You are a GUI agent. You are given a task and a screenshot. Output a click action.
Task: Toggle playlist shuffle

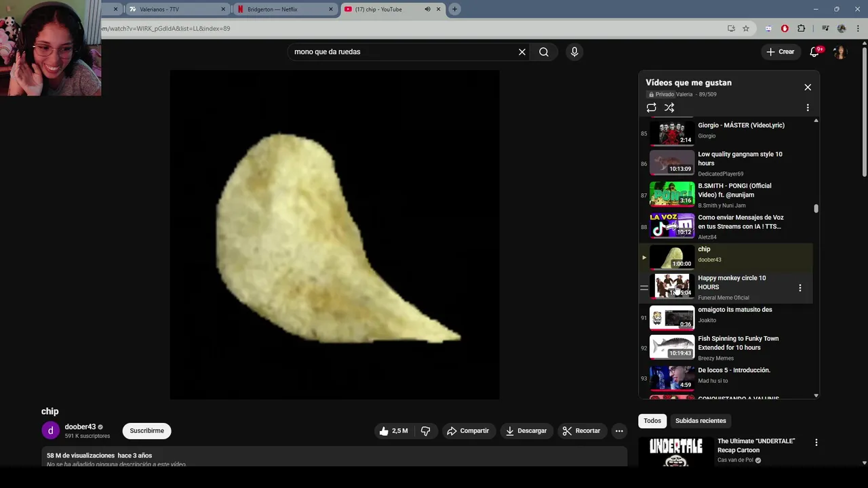pos(669,108)
